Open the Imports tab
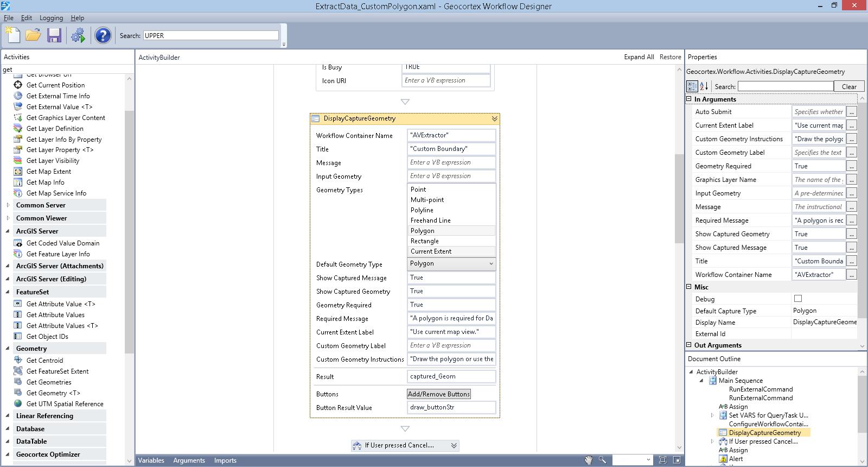The image size is (868, 467). pos(225,460)
